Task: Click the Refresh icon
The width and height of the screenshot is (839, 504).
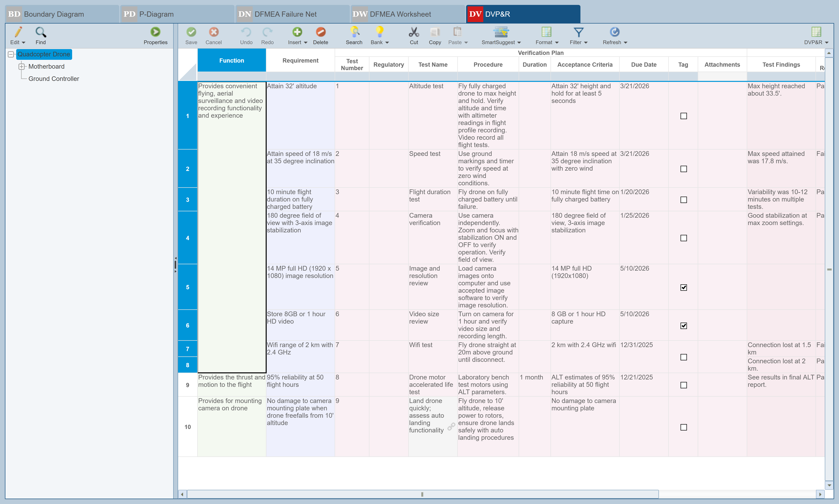Action: pos(614,32)
